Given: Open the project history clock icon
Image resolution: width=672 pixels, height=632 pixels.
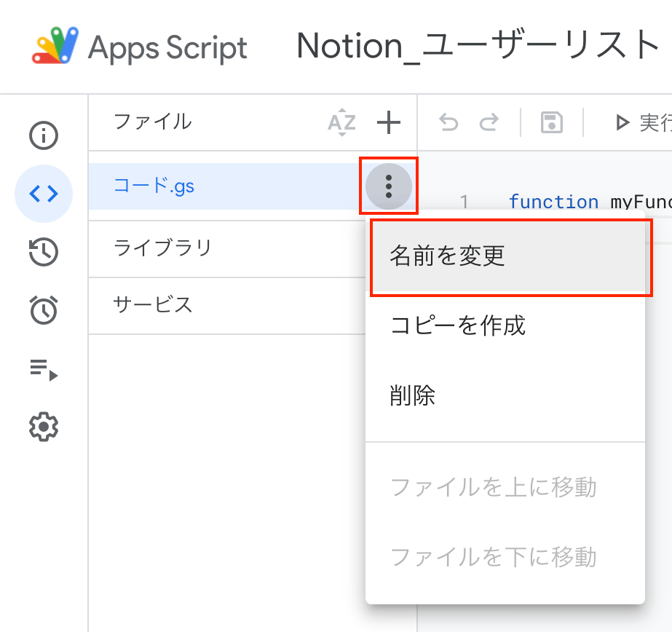Looking at the screenshot, I should pos(43,251).
